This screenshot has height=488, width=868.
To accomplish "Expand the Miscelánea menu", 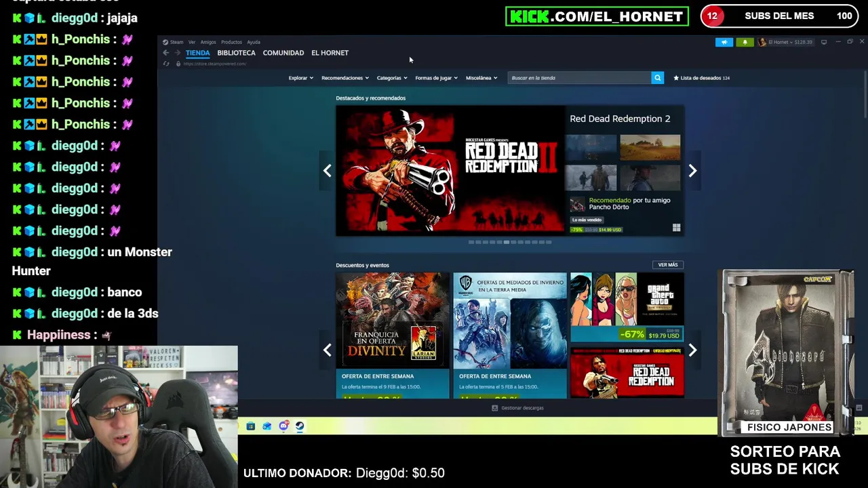I will pyautogui.click(x=481, y=78).
